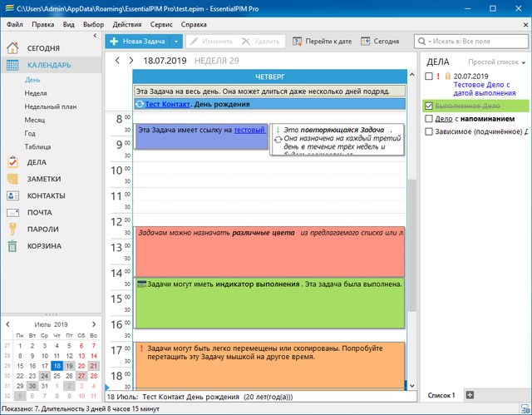
Task: Open the 'Простой список' view dropdown
Action: coord(497,62)
